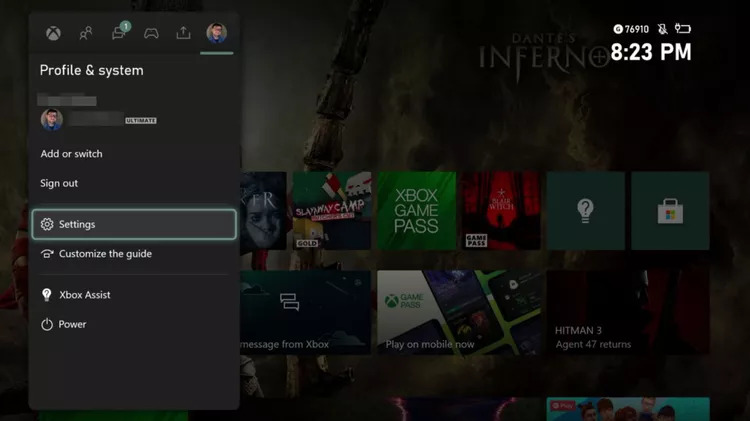Select the profile picture tab in the guide header
Screen dimensions: 750x421
[217, 33]
